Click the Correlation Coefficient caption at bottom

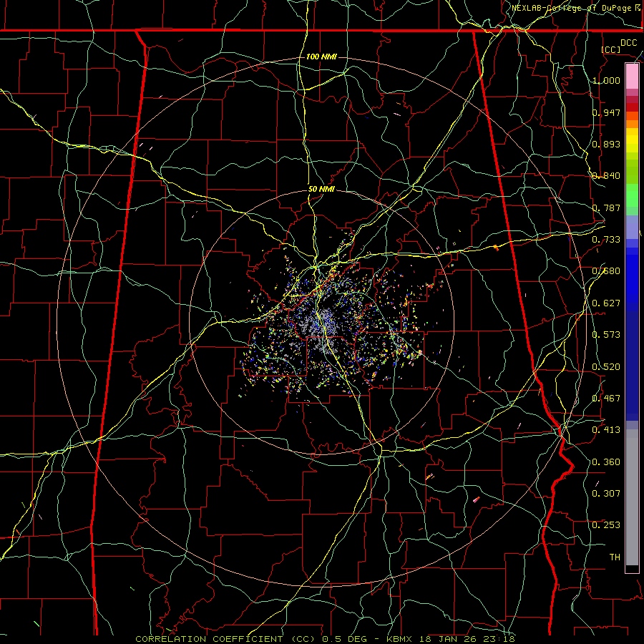click(325, 639)
